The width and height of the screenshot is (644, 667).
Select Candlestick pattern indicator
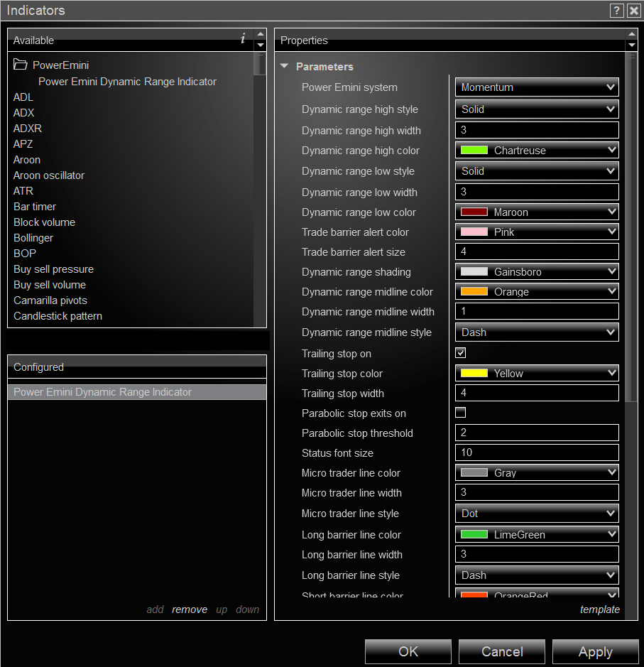pos(58,316)
